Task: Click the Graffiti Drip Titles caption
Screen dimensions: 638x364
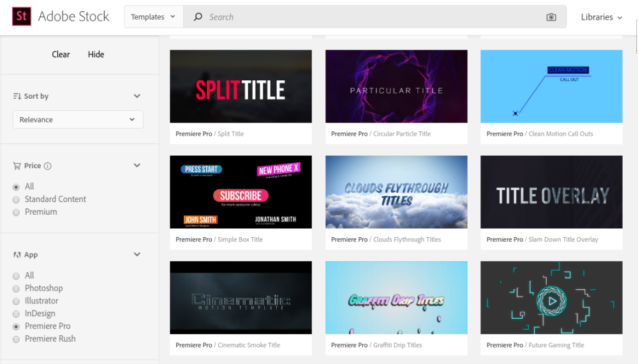Action: tap(397, 346)
